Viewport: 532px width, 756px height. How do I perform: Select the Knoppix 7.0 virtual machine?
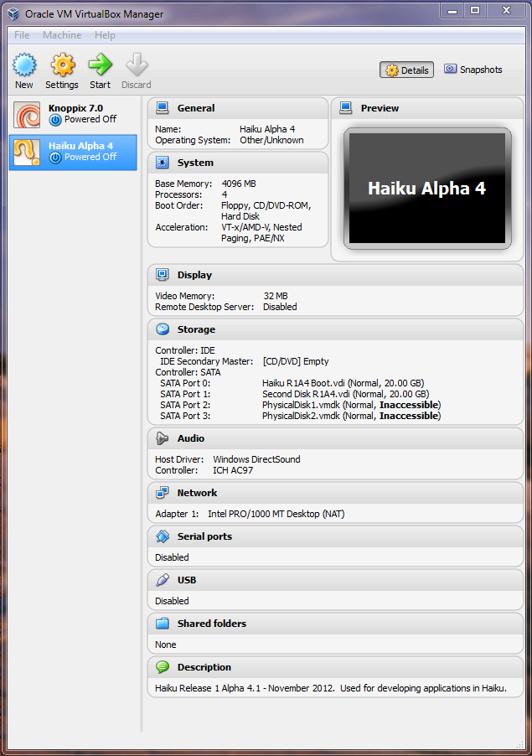click(73, 115)
